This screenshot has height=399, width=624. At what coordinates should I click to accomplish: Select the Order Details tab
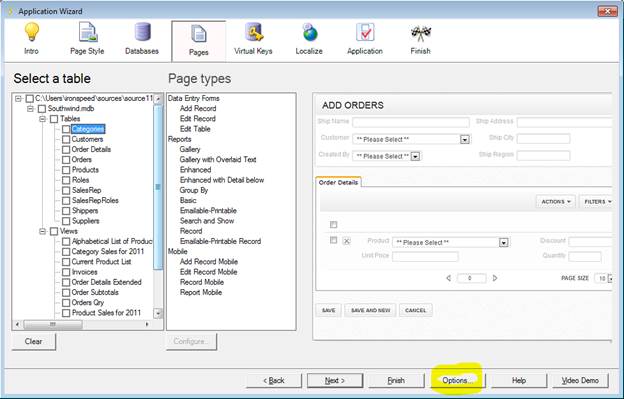pyautogui.click(x=338, y=182)
